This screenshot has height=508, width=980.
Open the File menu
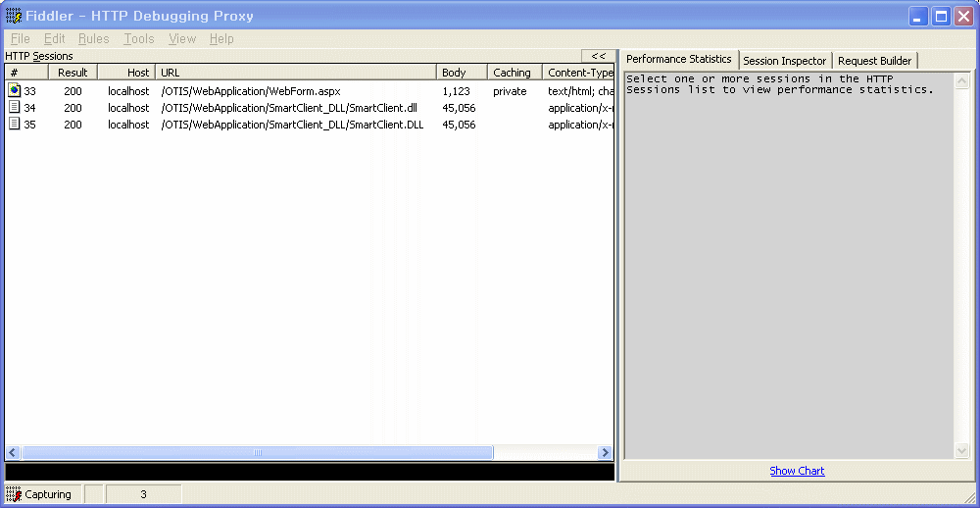(20, 39)
